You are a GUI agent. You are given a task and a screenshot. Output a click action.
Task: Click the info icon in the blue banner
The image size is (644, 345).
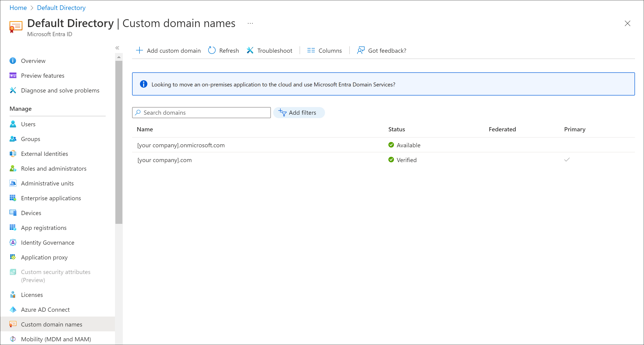pos(143,84)
